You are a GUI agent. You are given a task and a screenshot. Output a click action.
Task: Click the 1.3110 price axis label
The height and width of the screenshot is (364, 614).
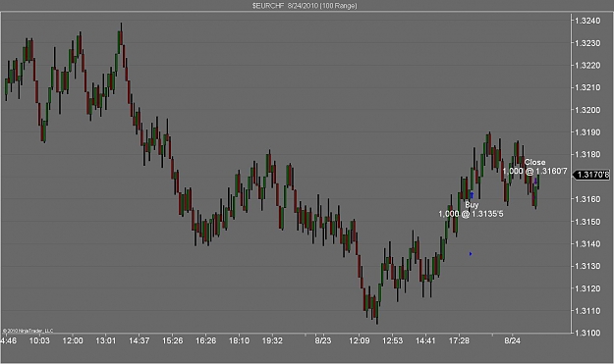(x=587, y=311)
